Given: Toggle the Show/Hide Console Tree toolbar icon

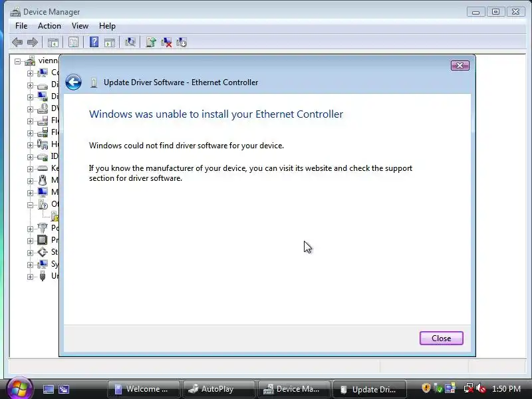Looking at the screenshot, I should pos(53,43).
